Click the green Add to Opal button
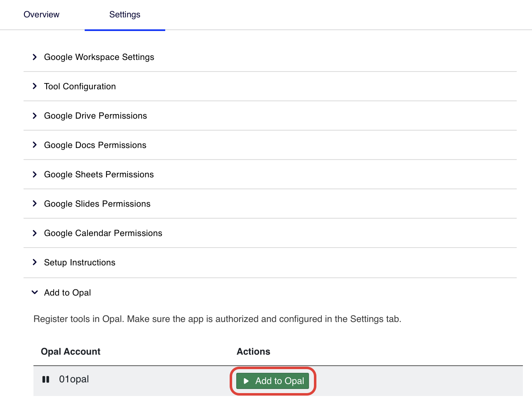The width and height of the screenshot is (532, 415). 273,381
